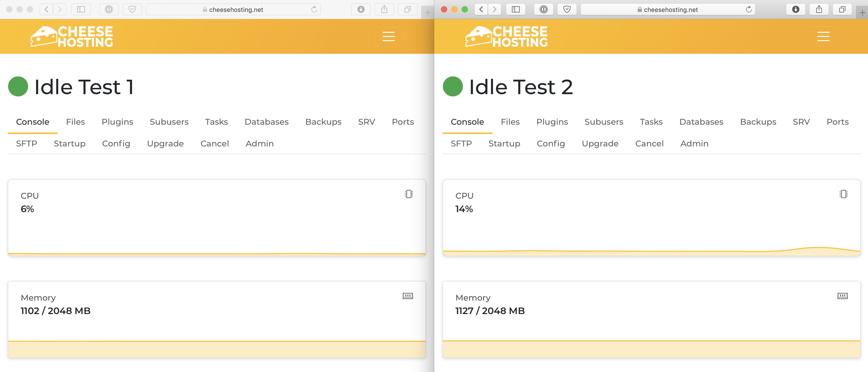Toggle sidebar in left Safari window
The image size is (868, 372).
pos(81,9)
